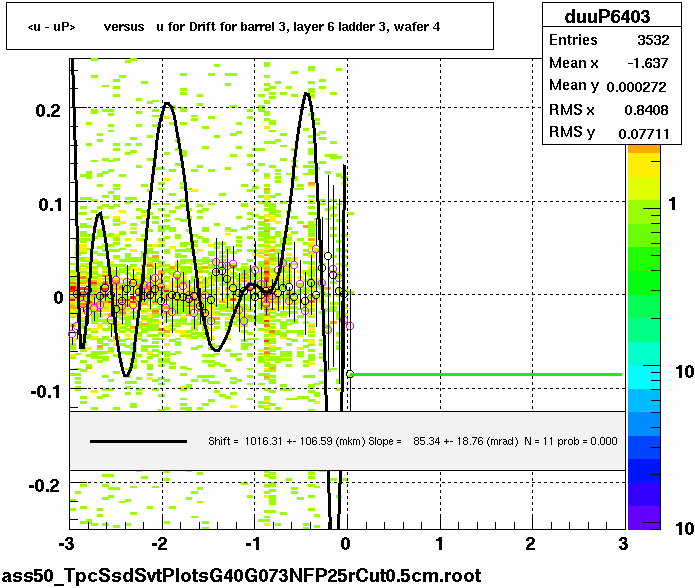Click the black fit curve peak near u = -2
Screen dimensions: 695x588
point(167,103)
